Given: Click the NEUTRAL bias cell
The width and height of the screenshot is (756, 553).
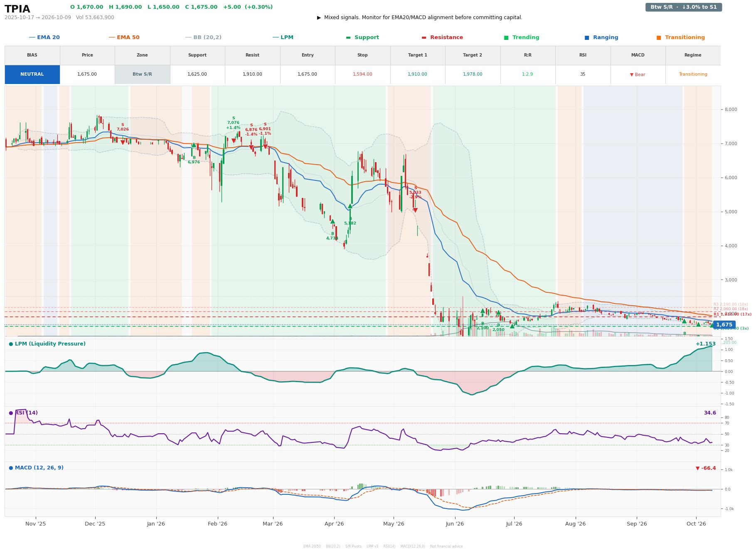Looking at the screenshot, I should point(32,74).
